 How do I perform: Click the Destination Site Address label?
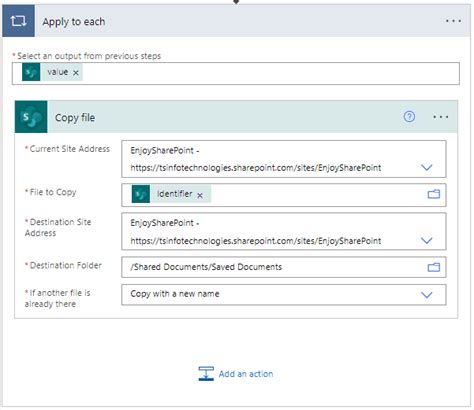(58, 227)
